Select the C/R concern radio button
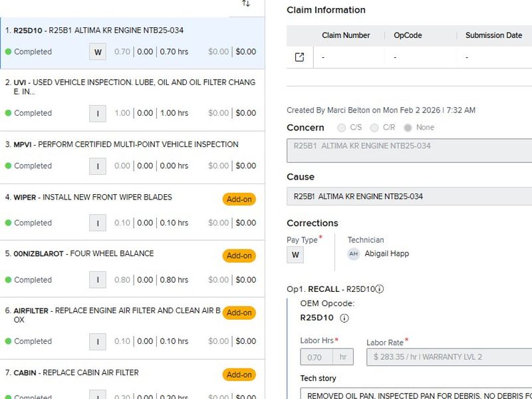The height and width of the screenshot is (399, 532). [x=374, y=128]
